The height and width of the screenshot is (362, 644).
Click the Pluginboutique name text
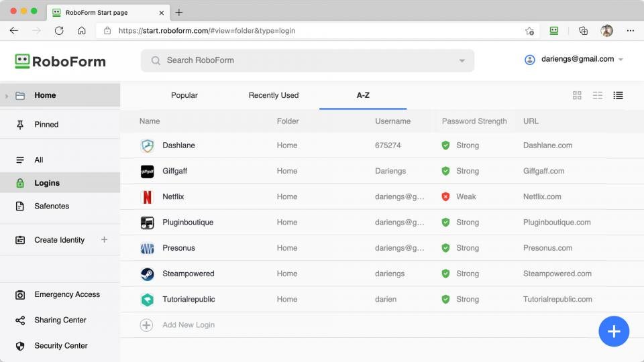point(188,223)
